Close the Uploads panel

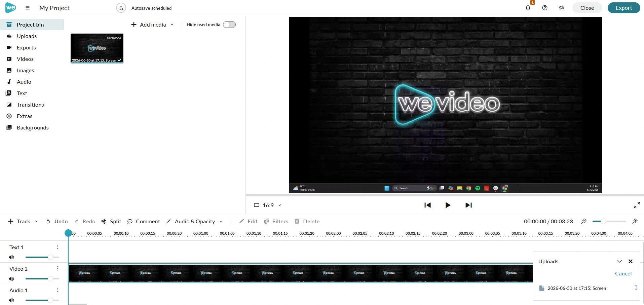pos(631,261)
